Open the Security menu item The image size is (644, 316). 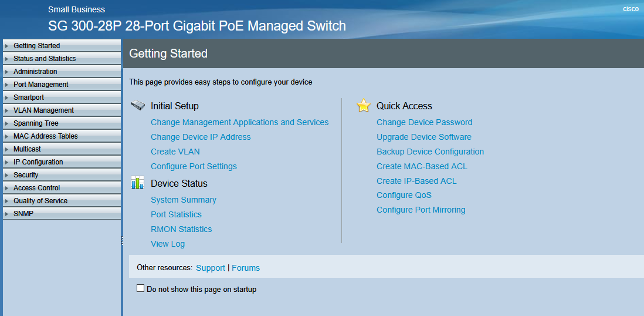click(x=26, y=175)
